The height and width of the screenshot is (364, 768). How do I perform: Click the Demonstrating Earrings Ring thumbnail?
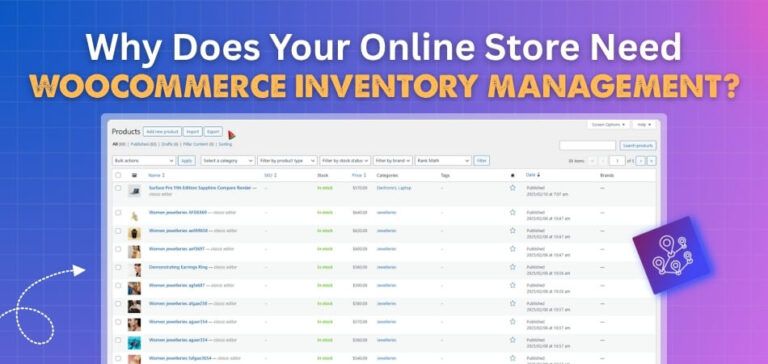point(134,270)
